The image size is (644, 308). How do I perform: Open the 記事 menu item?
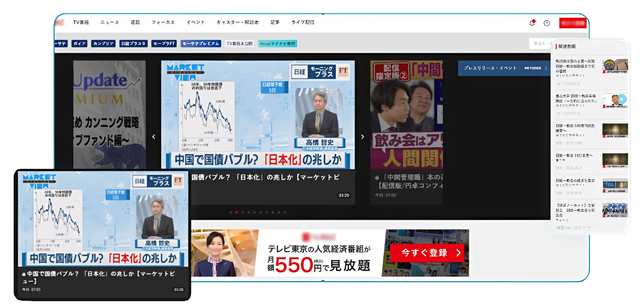pos(275,23)
